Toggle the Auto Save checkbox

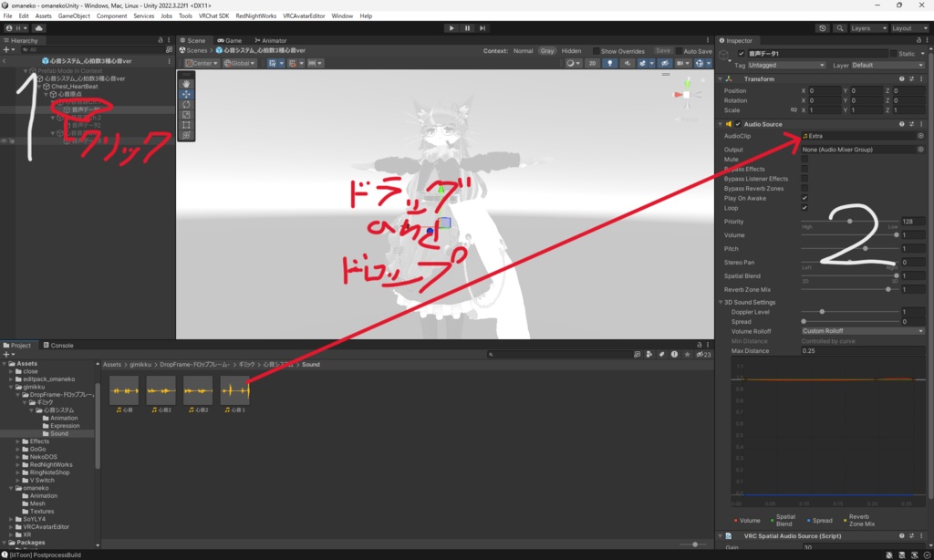click(x=679, y=51)
